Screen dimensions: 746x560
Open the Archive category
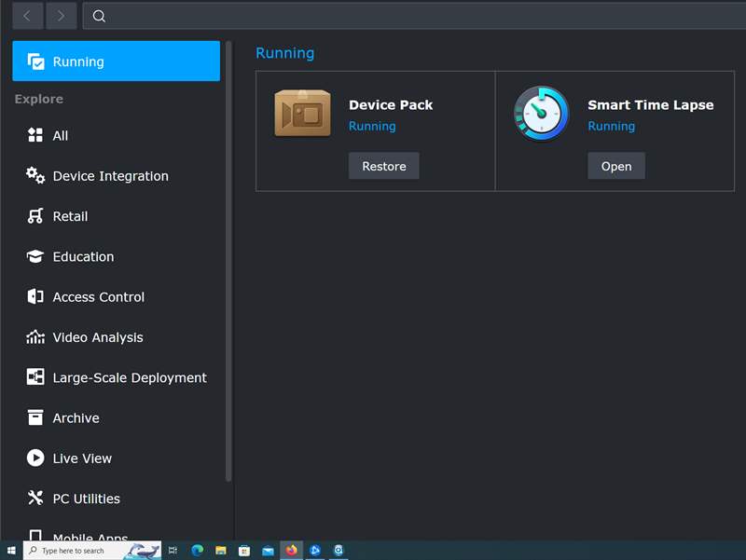(x=116, y=418)
